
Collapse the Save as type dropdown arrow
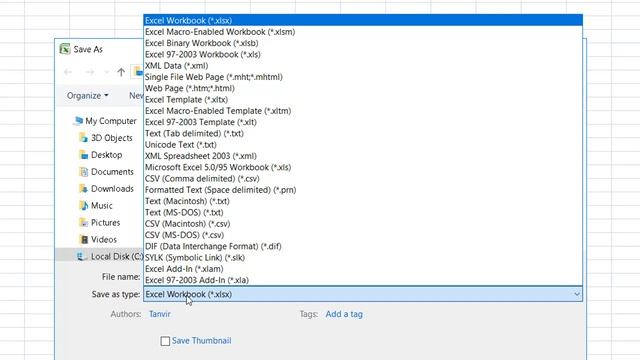coord(576,294)
